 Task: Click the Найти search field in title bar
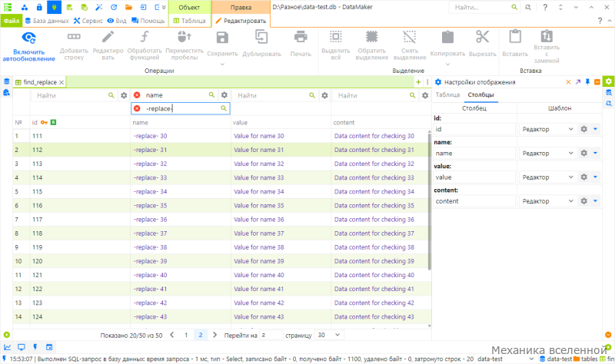(x=485, y=7)
